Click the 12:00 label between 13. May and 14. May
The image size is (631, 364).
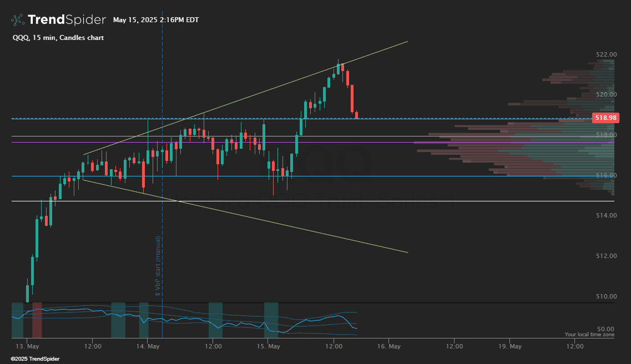[93, 346]
